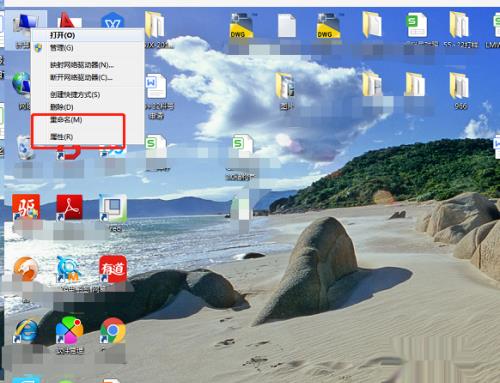Choose 创建快捷方式(S) menu entry

coord(75,94)
